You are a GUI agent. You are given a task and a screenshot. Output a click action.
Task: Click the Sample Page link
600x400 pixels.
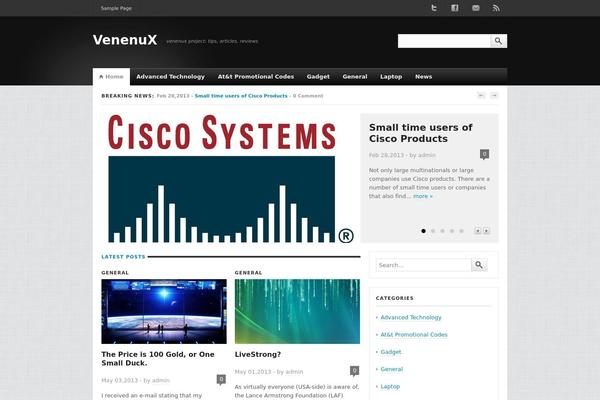click(116, 8)
